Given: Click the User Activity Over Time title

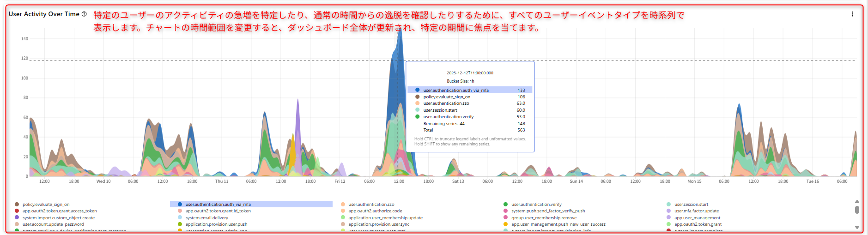Looking at the screenshot, I should coord(44,14).
